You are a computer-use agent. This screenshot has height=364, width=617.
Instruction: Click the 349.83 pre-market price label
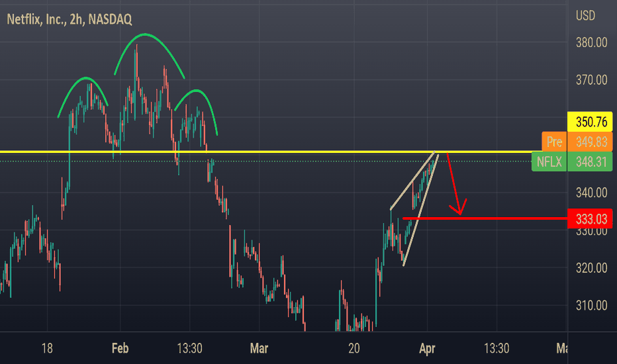click(590, 142)
